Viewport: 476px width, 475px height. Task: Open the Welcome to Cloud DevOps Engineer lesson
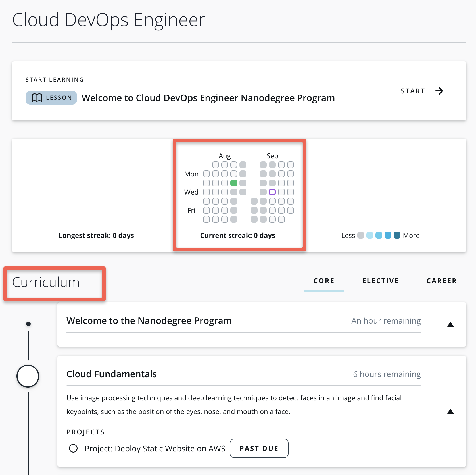208,98
